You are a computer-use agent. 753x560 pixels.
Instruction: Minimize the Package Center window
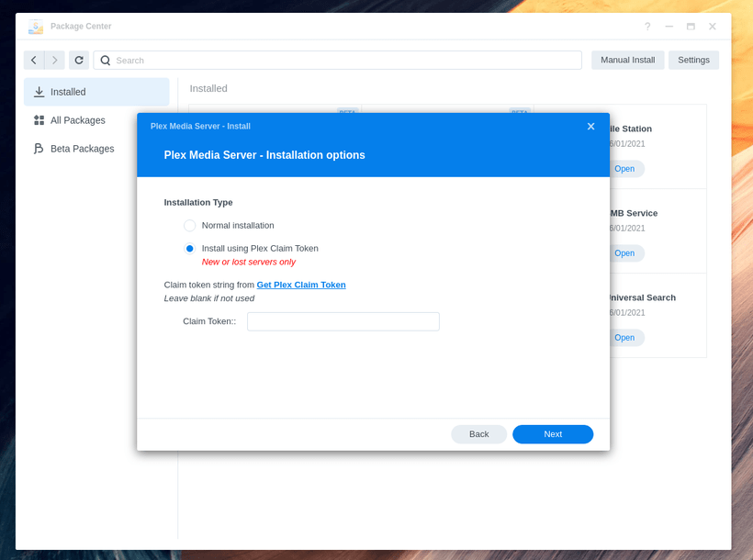click(x=669, y=27)
